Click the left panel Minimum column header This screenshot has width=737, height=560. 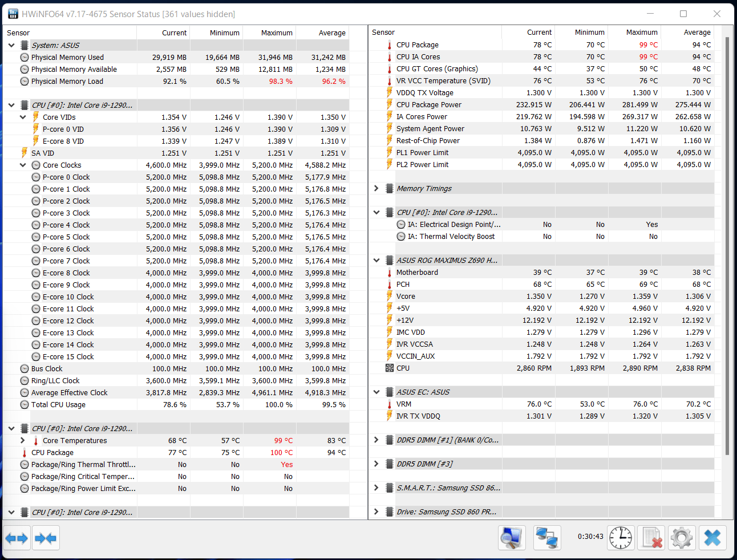(216, 33)
